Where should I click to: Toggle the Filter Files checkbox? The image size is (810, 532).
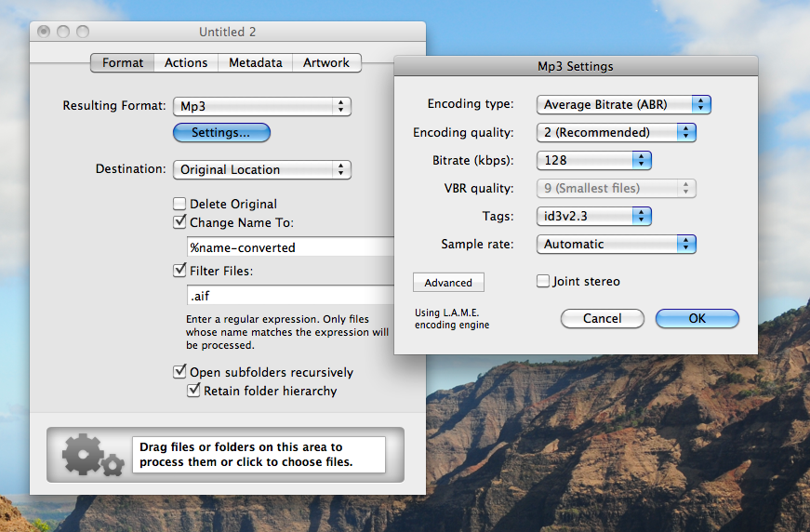(179, 272)
